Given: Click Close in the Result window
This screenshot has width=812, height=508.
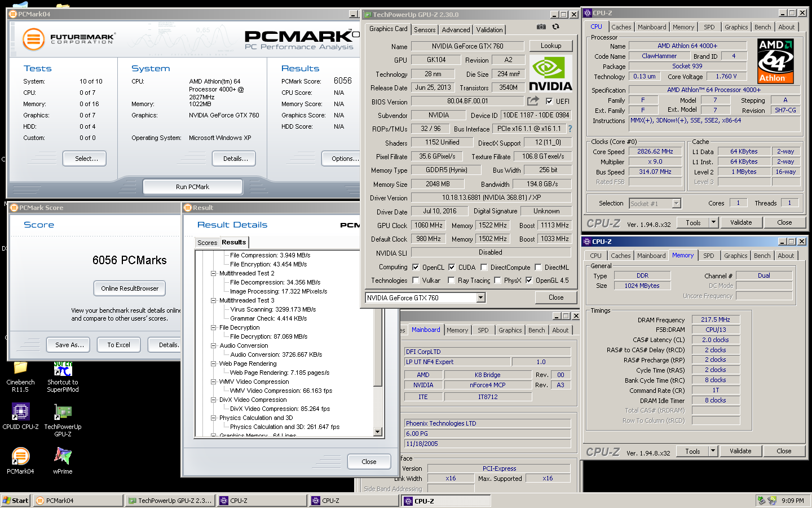Looking at the screenshot, I should [x=369, y=462].
